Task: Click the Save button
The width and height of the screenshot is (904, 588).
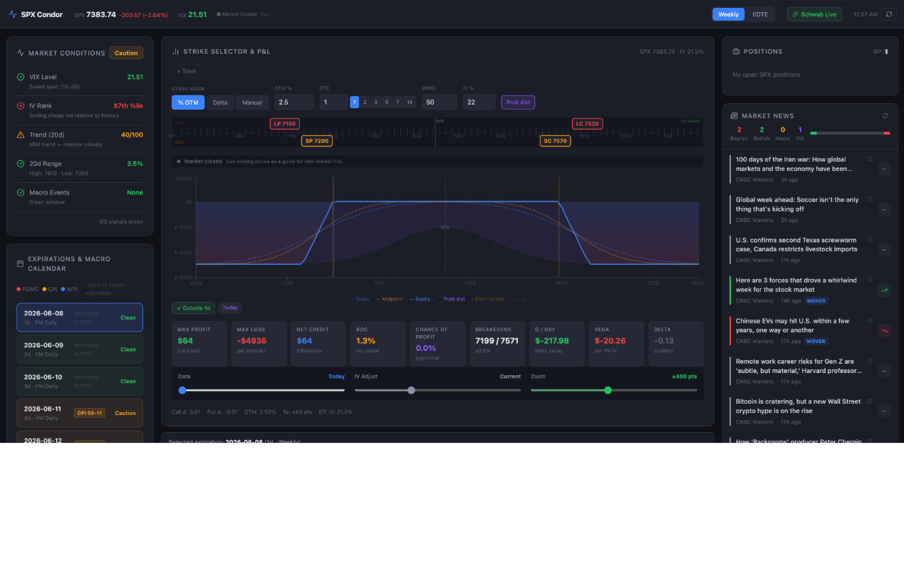Action: pyautogui.click(x=186, y=71)
